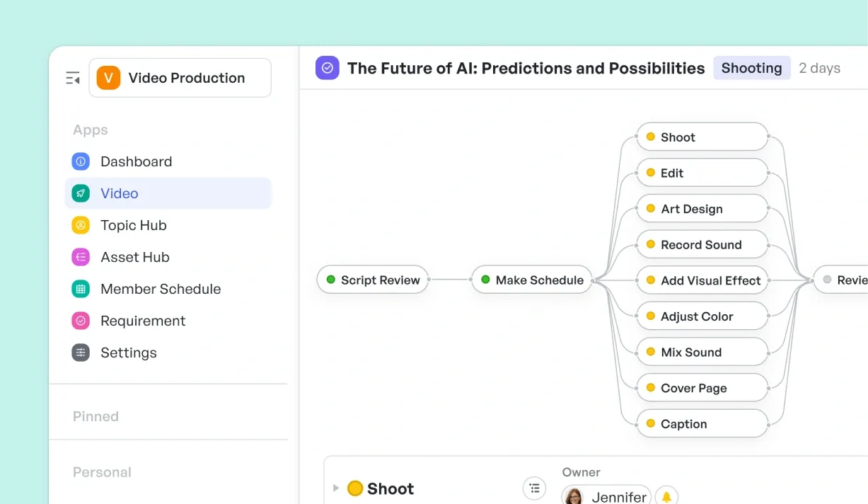
Task: Click the yellow Topic Hub icon
Action: [x=81, y=225]
